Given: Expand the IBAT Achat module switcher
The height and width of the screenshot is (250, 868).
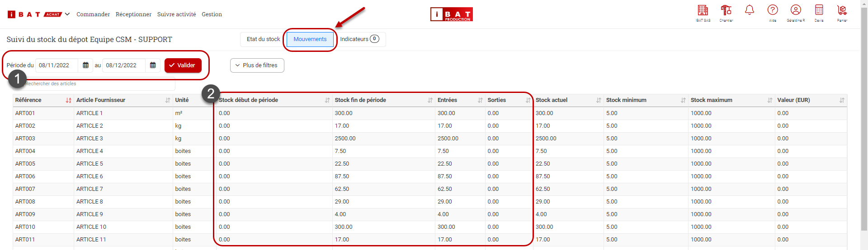Looking at the screenshot, I should 67,14.
